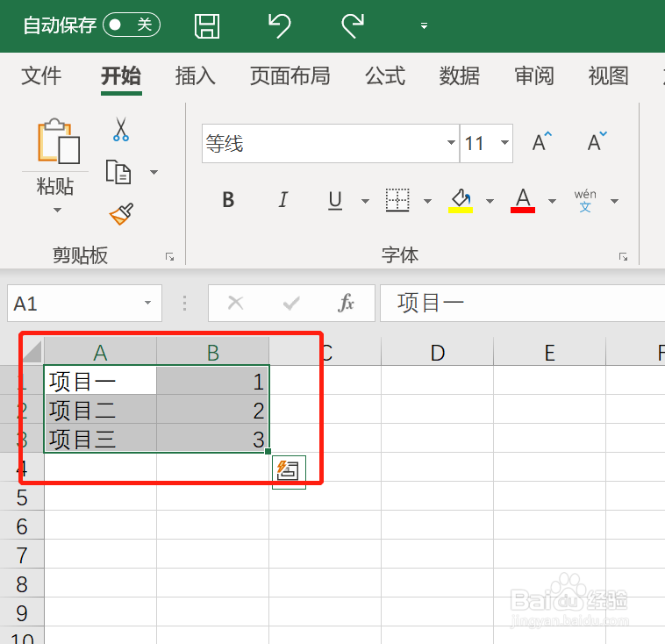This screenshot has width=665, height=644.
Task: Open the 插入 tab
Action: (195, 76)
